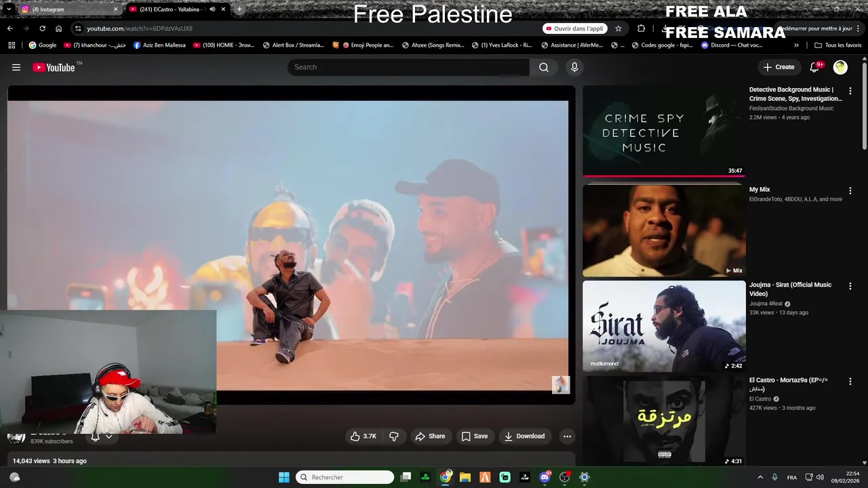Open YouTube notifications bell
The width and height of the screenshot is (868, 488).
(816, 67)
